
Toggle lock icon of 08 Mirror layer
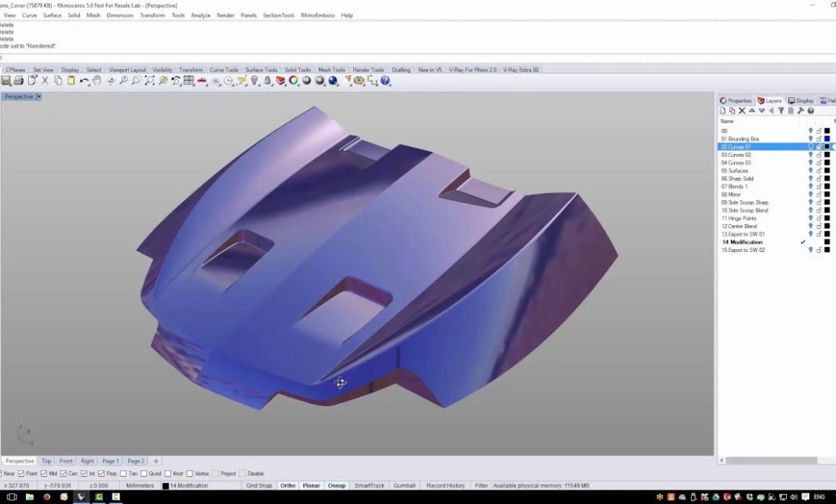click(819, 194)
